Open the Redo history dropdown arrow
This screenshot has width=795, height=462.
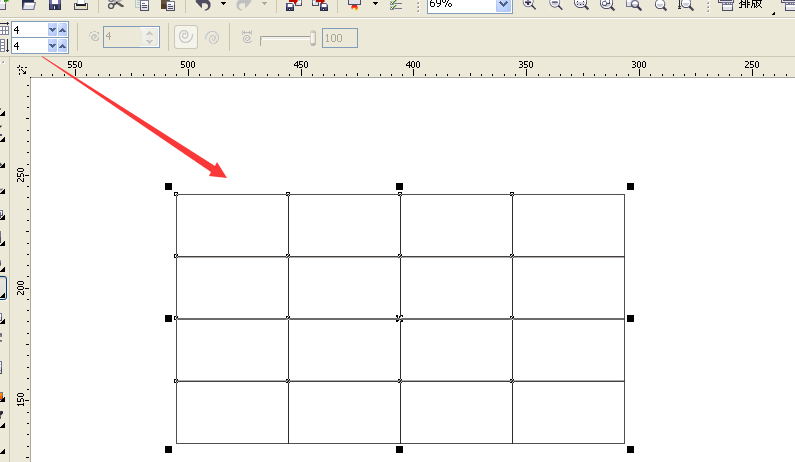click(x=264, y=4)
